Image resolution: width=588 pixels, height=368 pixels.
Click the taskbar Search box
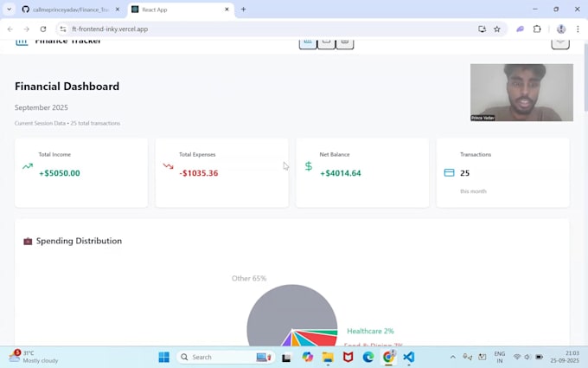point(225,357)
